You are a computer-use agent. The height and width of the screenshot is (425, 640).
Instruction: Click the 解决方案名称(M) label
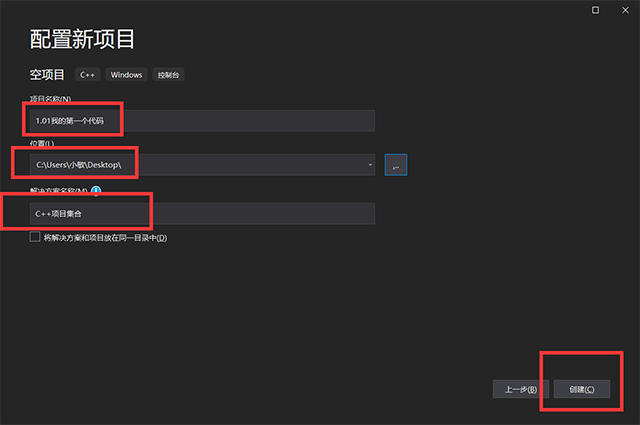pyautogui.click(x=59, y=190)
